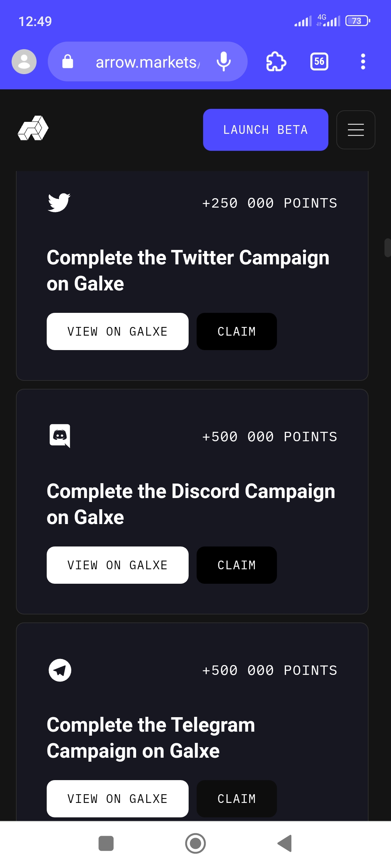View the Discord Campaign on Galxe
The image size is (391, 868).
(x=118, y=565)
